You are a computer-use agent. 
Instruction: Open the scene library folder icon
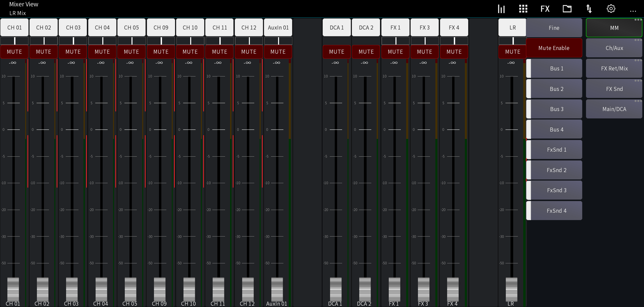[567, 8]
